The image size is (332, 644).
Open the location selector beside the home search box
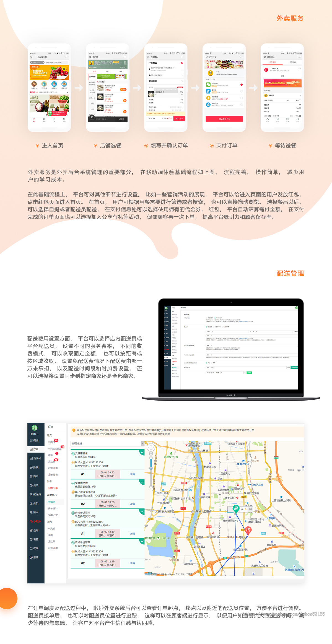point(37,63)
